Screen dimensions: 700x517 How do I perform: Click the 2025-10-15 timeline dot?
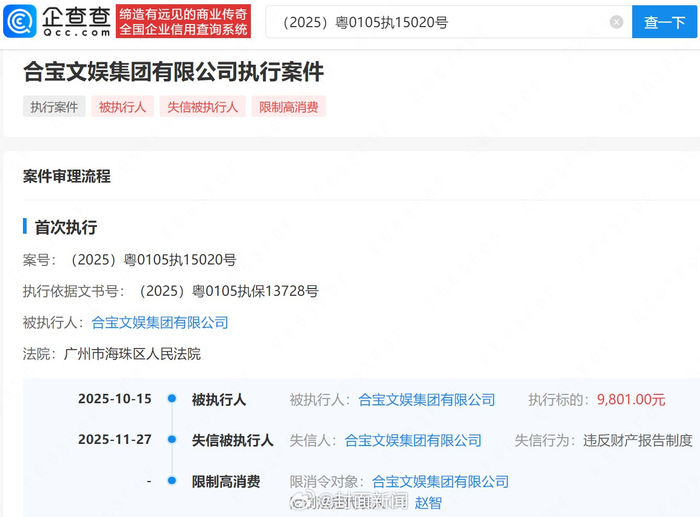pyautogui.click(x=172, y=398)
